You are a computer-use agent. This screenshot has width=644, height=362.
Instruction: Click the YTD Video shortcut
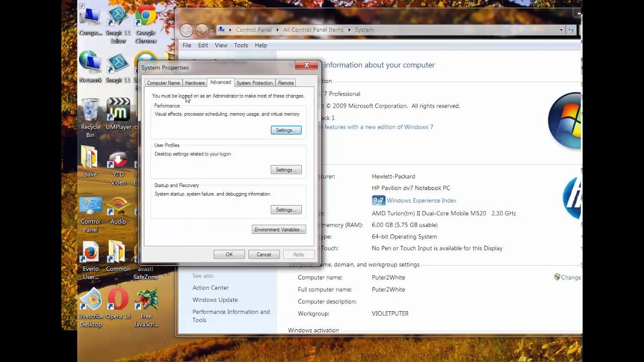(x=118, y=168)
